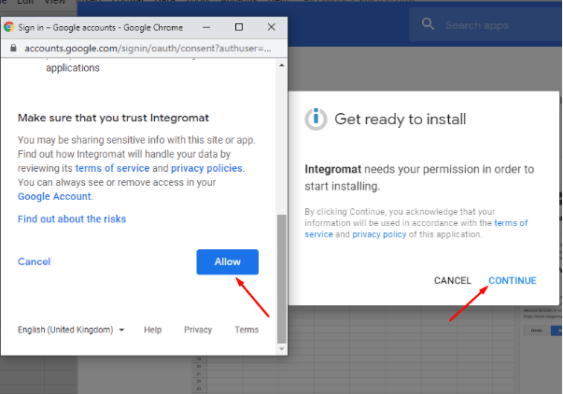Click the Terms footer link
563x394 pixels.
click(x=247, y=330)
